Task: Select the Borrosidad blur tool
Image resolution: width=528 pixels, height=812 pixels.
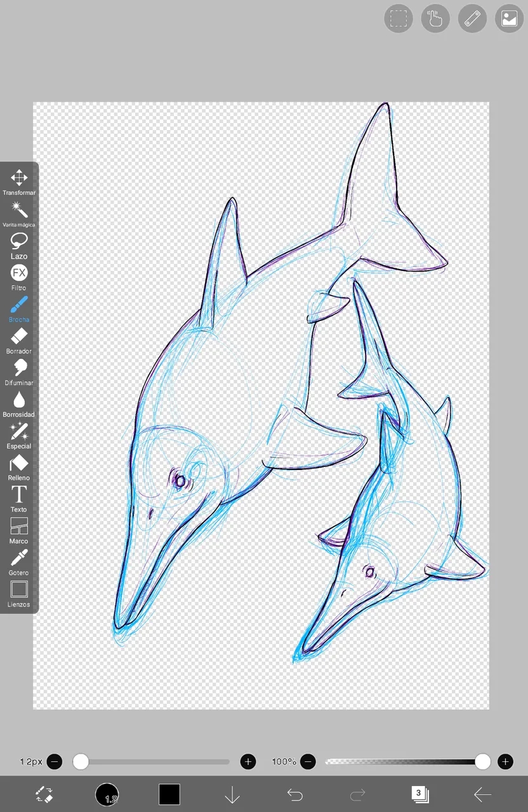Action: coord(19,404)
